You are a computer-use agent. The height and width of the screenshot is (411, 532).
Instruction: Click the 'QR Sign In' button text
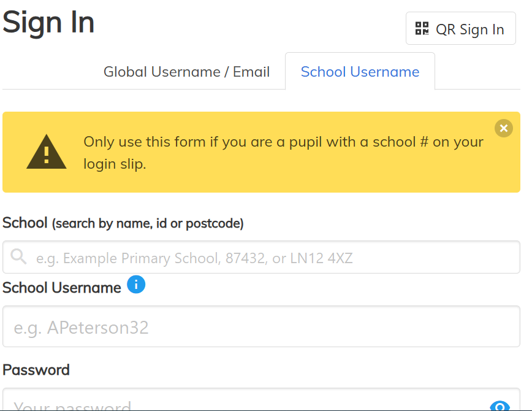(469, 29)
